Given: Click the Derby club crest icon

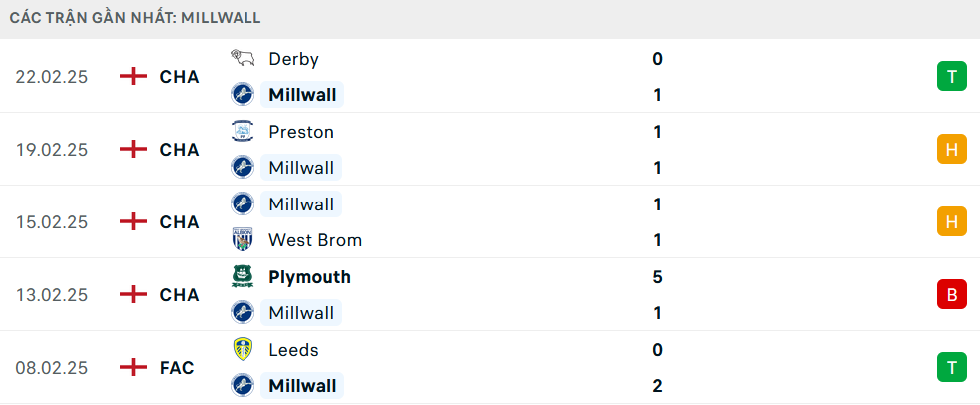Looking at the screenshot, I should coord(243,59).
